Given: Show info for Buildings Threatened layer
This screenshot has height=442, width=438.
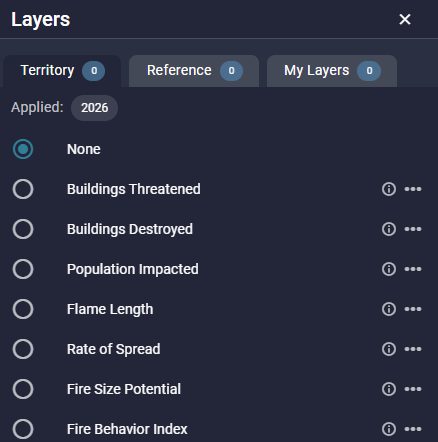Looking at the screenshot, I should (x=389, y=189).
